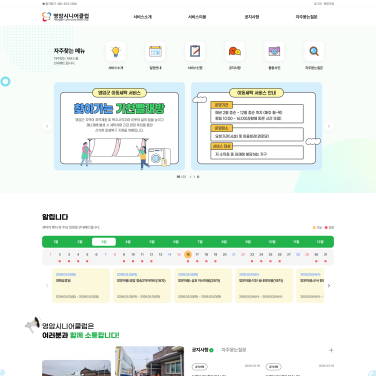Viewport: 376px width, 376px height.
Task: Open the left activity photo thumbnail
Action: pyautogui.click(x=76, y=368)
